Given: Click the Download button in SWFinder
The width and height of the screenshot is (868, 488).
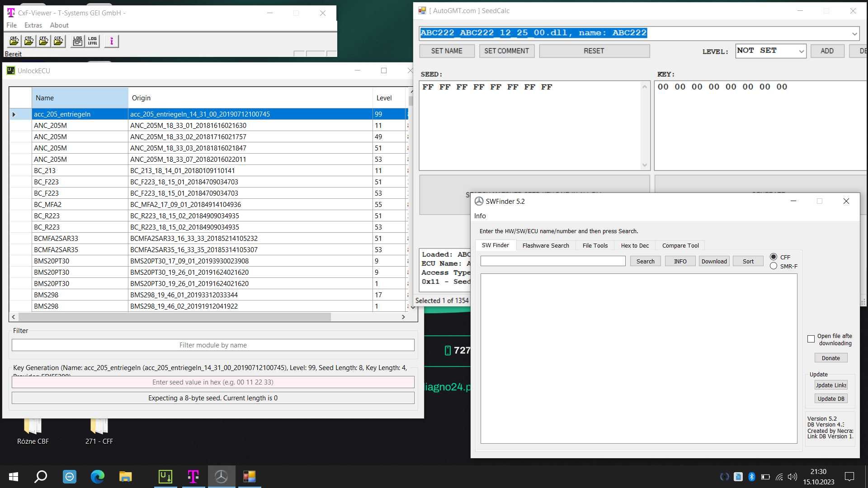Looking at the screenshot, I should [x=713, y=261].
